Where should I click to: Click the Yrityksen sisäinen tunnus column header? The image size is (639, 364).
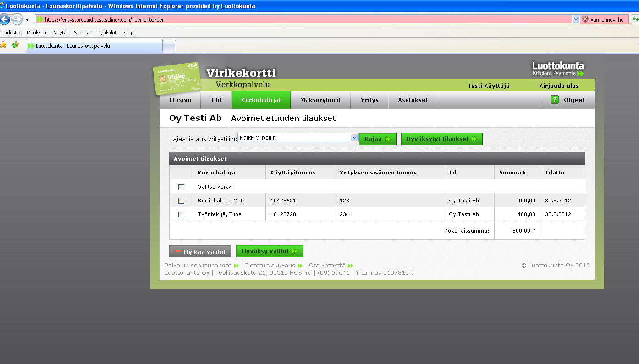tap(378, 173)
